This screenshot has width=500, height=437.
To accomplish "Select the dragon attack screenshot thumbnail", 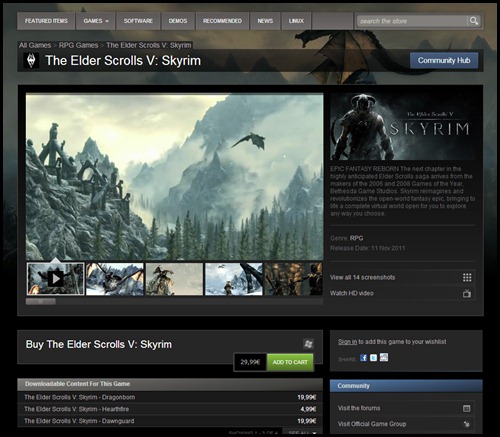I will 115,279.
